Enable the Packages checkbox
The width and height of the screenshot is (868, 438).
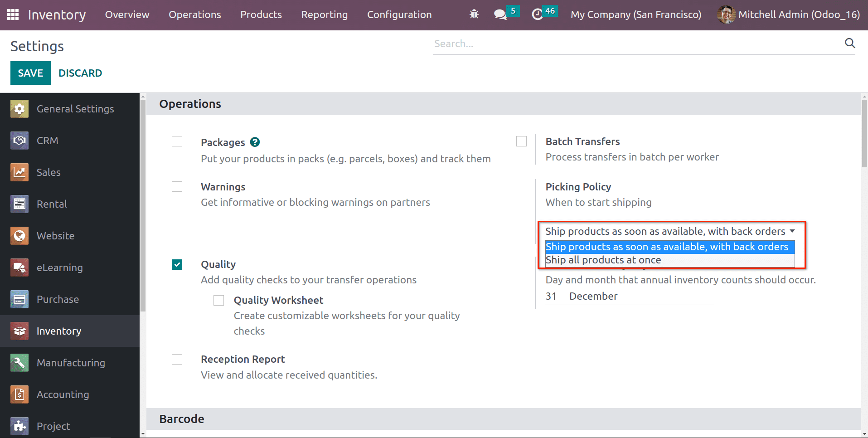click(x=177, y=141)
